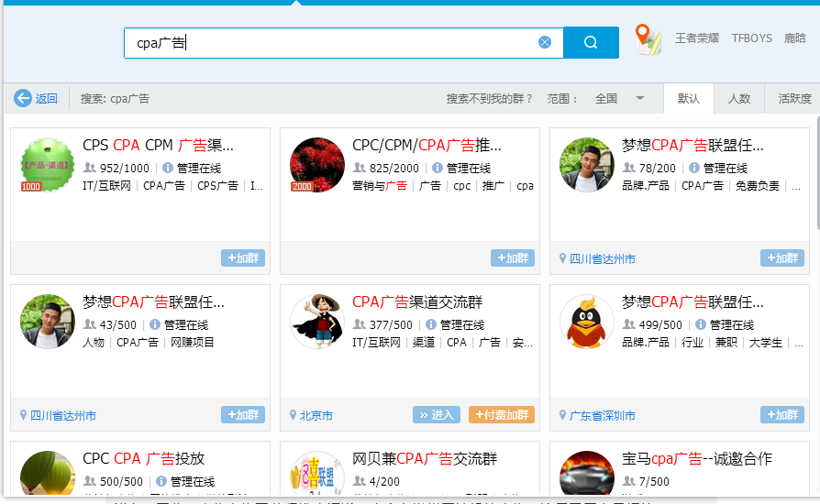Open the CPC CPA 广告投放 title

143,458
